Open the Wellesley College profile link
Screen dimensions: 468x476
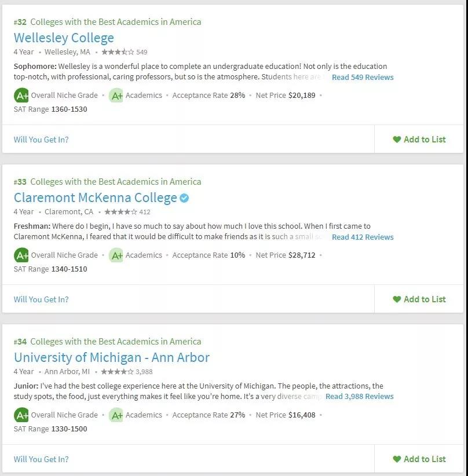[64, 38]
